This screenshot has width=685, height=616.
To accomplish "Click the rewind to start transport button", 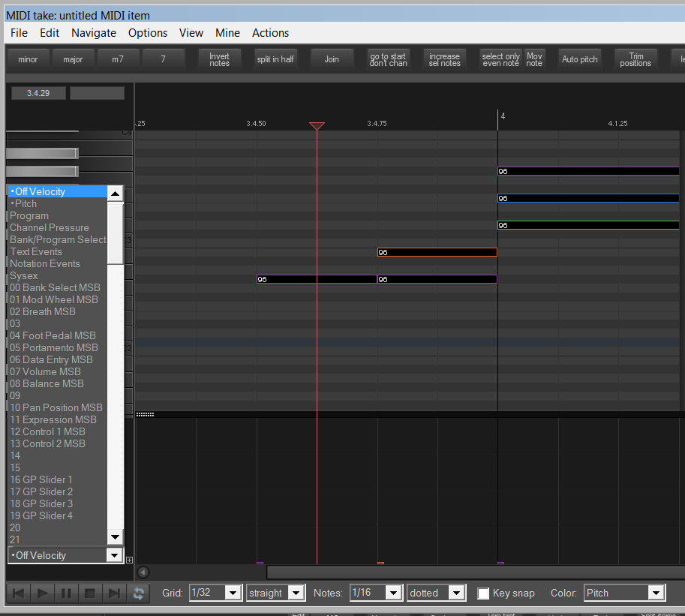I will (18, 593).
